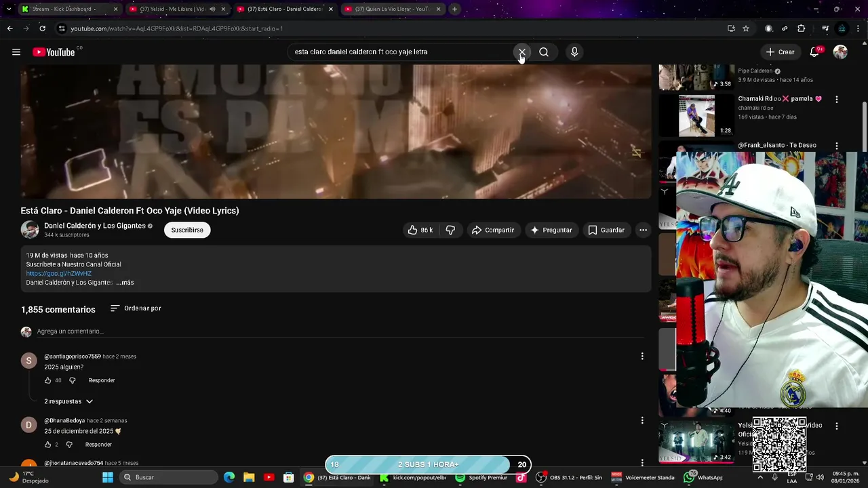Open the Chrome three-dot menu
This screenshot has width=868, height=488.
tap(859, 28)
